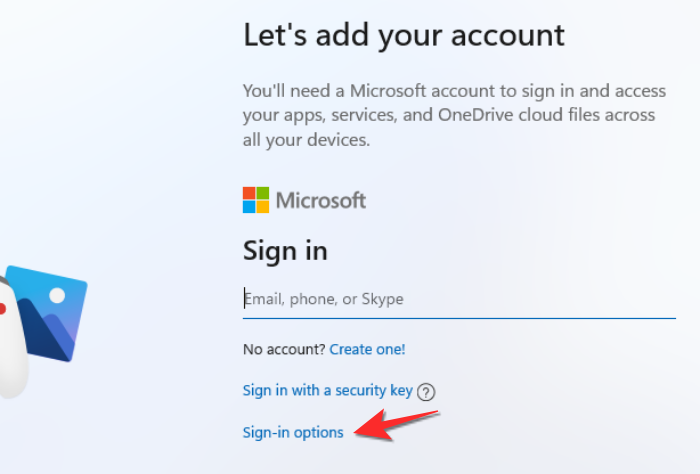Open the "Create one!" account link
The width and height of the screenshot is (700, 474).
tap(367, 349)
